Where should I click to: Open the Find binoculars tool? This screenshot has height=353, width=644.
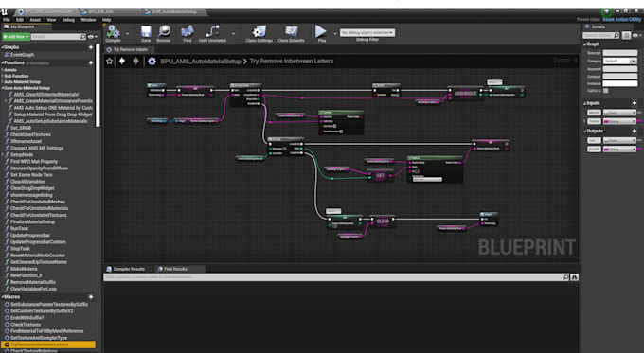click(188, 32)
